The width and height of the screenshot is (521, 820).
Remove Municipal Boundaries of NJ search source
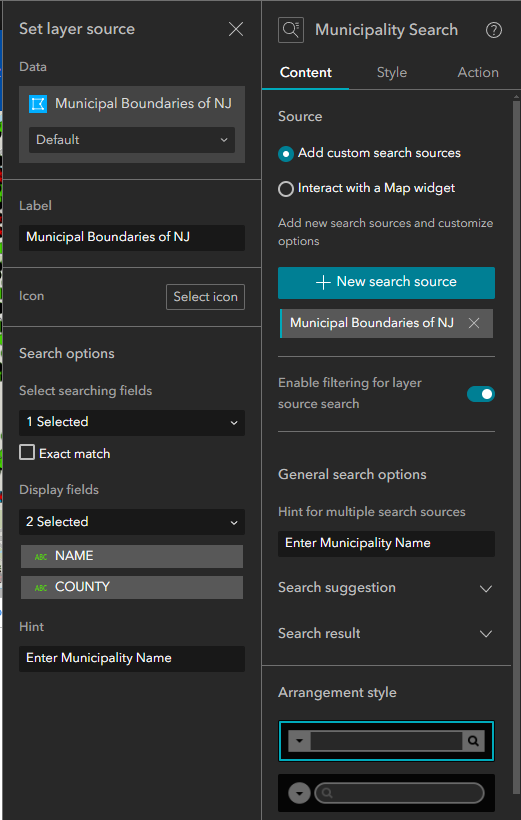click(474, 323)
